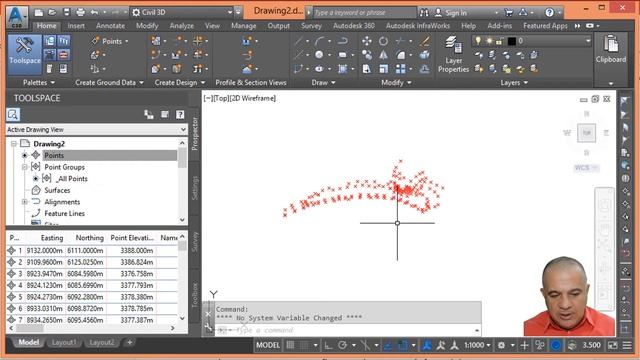This screenshot has height=360, width=640.
Task: Click the Sign In button
Action: [x=456, y=13]
